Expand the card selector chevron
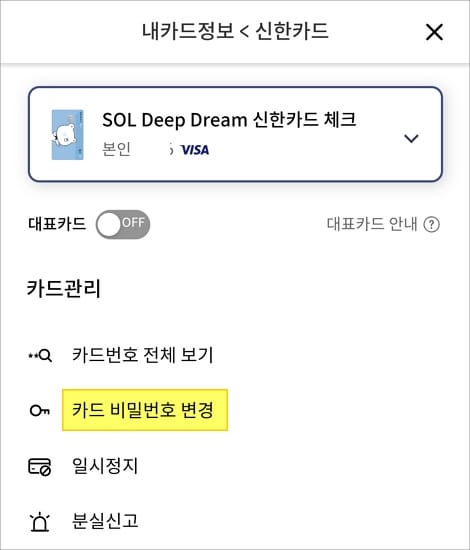Screen dimensions: 470x550 pos(411,138)
